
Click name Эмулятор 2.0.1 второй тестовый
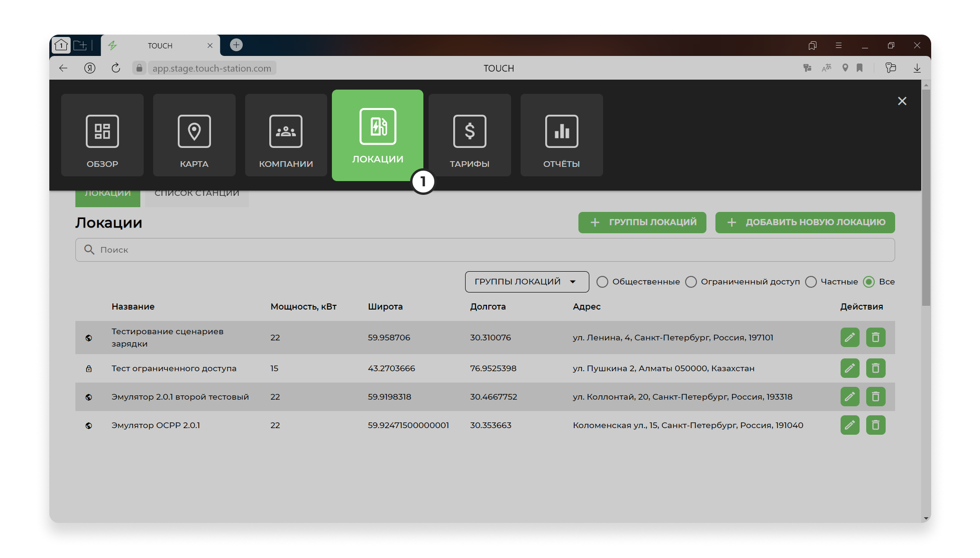[x=180, y=397]
